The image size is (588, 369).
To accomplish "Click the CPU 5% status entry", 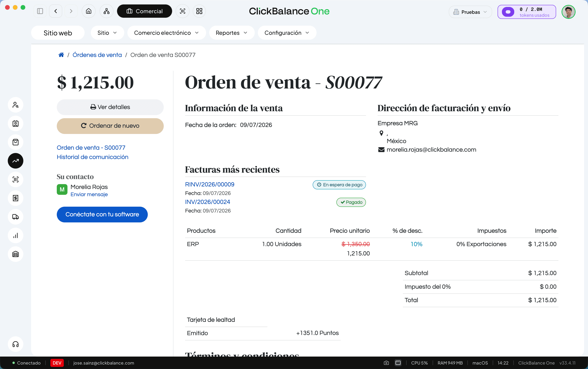I will click(x=419, y=363).
